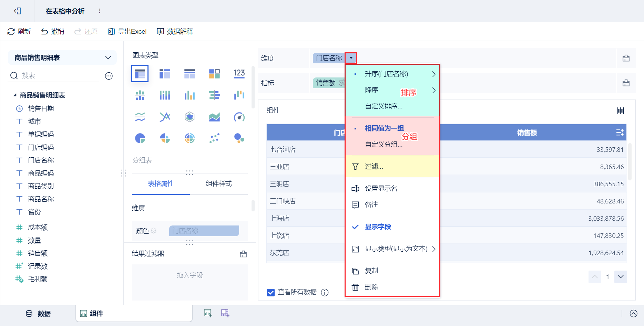Screen dimensions: 644x326
Task: Open the 商品销售明细表 dataset dropdown
Action: click(62, 58)
